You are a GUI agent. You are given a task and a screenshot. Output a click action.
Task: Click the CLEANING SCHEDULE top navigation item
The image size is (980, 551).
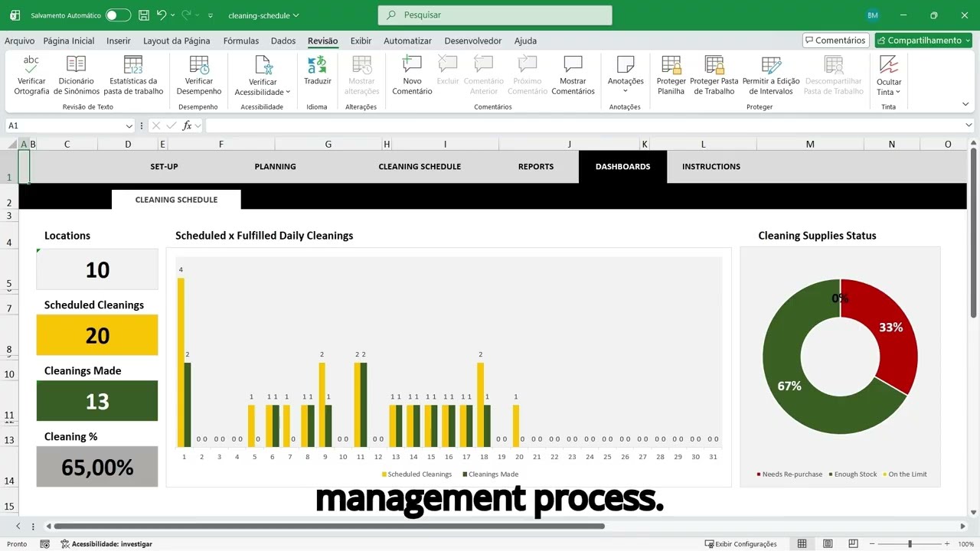pyautogui.click(x=420, y=166)
